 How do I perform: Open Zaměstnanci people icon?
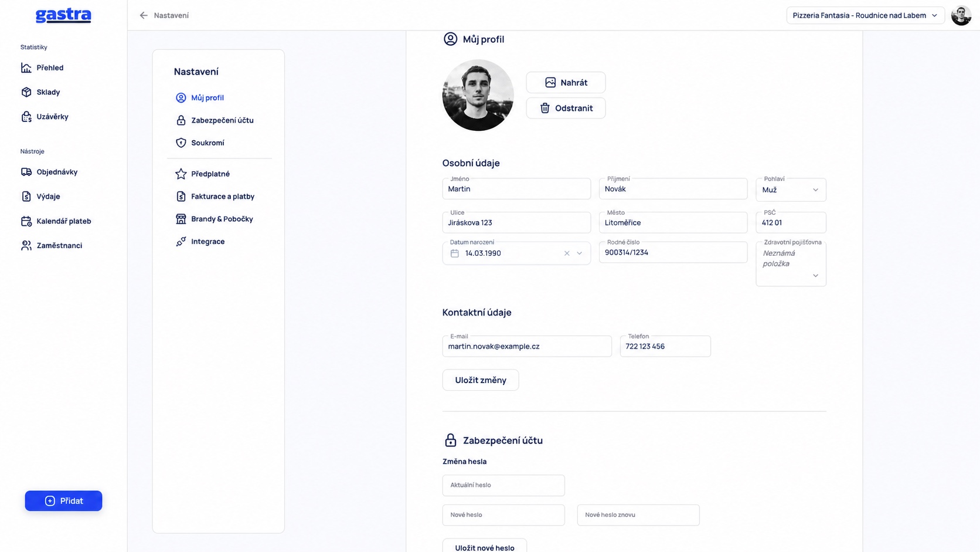(x=26, y=245)
